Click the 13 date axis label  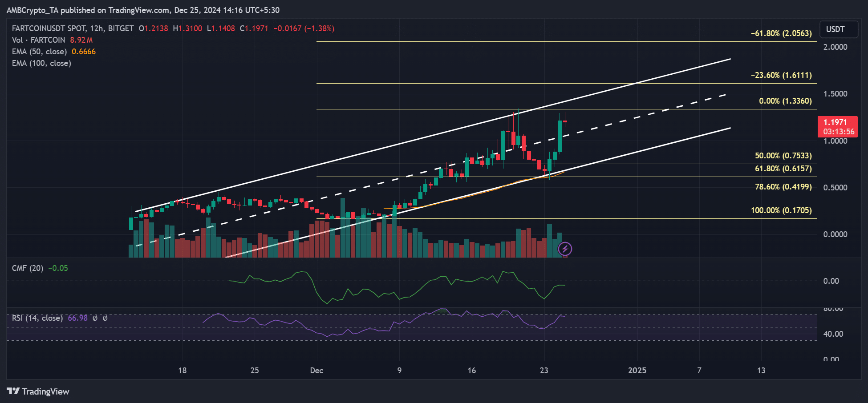761,371
